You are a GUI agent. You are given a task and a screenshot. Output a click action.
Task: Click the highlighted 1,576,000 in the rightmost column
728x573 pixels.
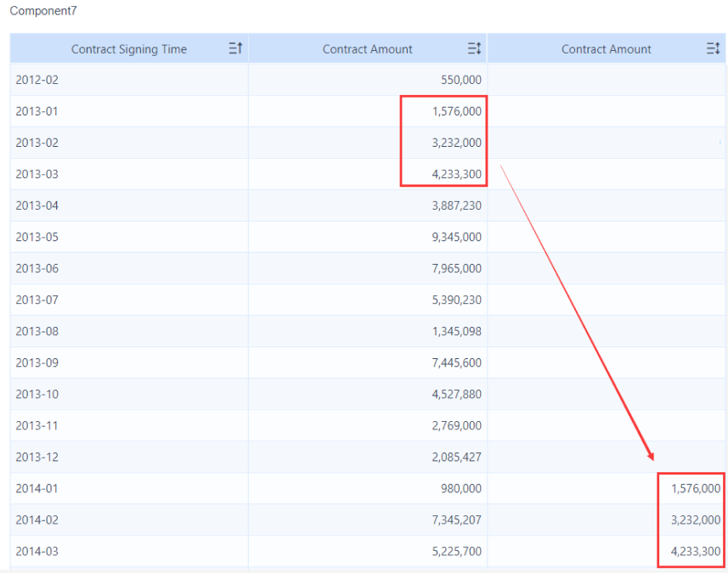pos(695,488)
